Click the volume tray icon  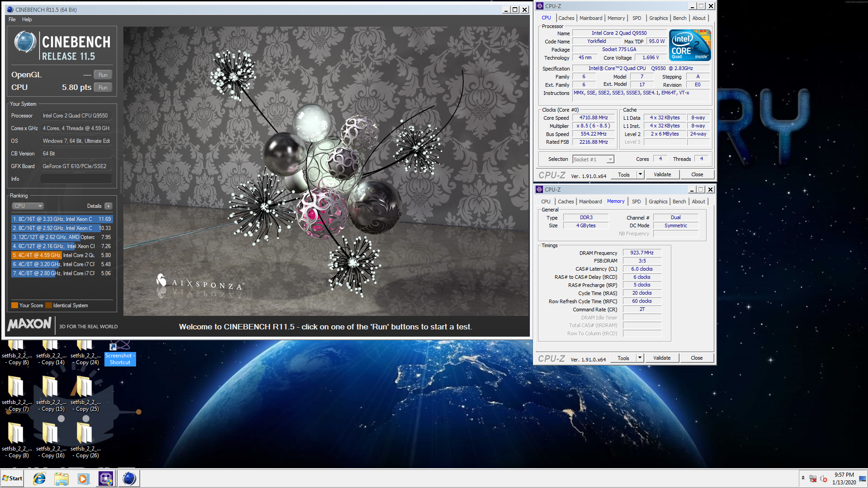pyautogui.click(x=824, y=479)
